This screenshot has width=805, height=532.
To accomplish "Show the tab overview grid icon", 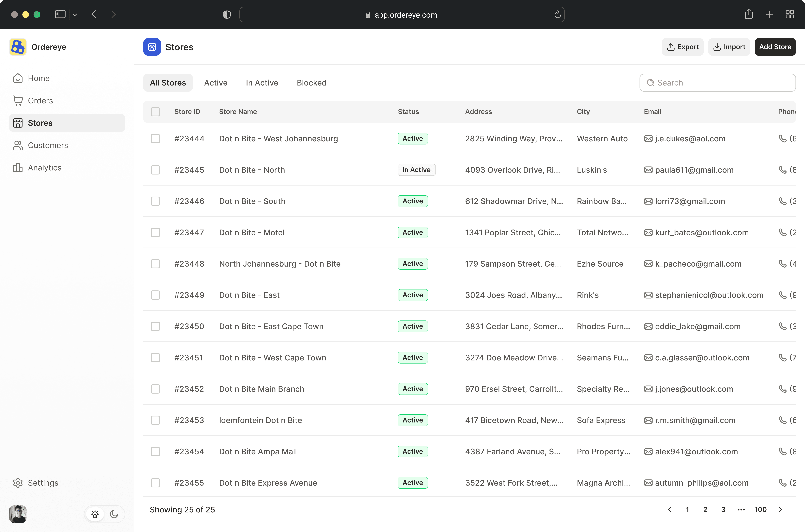I will point(790,14).
